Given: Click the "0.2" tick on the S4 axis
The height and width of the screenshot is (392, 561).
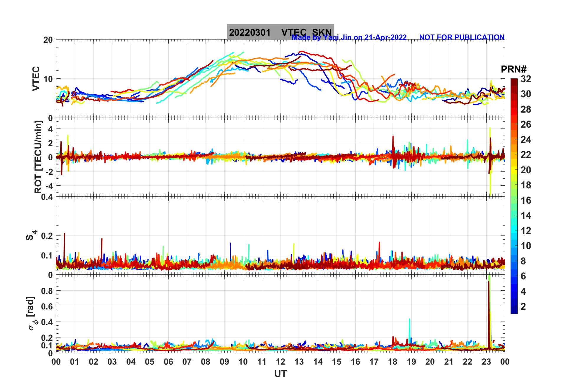Looking at the screenshot, I should coord(47,236).
